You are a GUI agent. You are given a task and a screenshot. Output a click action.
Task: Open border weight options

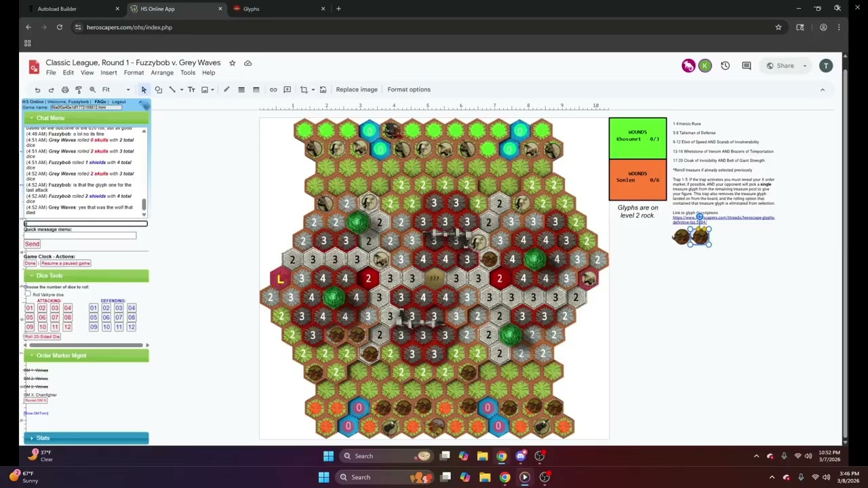tap(241, 89)
